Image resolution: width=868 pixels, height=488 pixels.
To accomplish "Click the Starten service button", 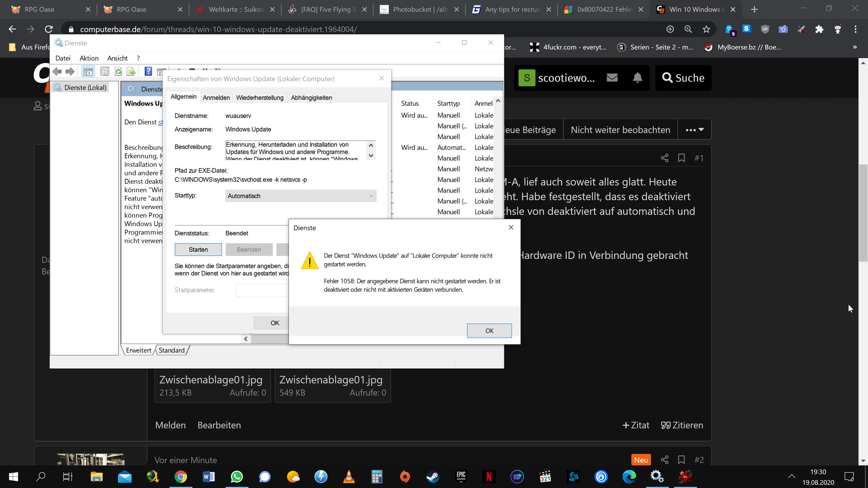I will point(198,250).
